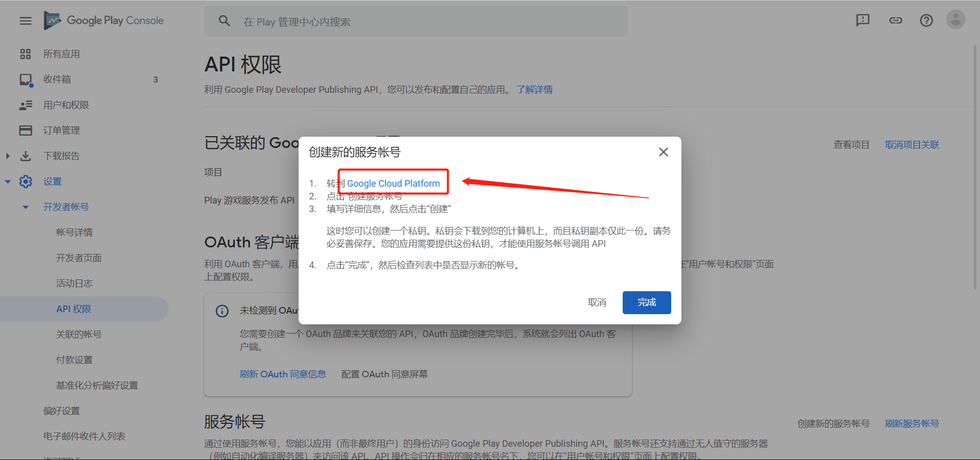Open 付款设置 in the sidebar
Image resolution: width=980 pixels, height=460 pixels.
tap(75, 360)
